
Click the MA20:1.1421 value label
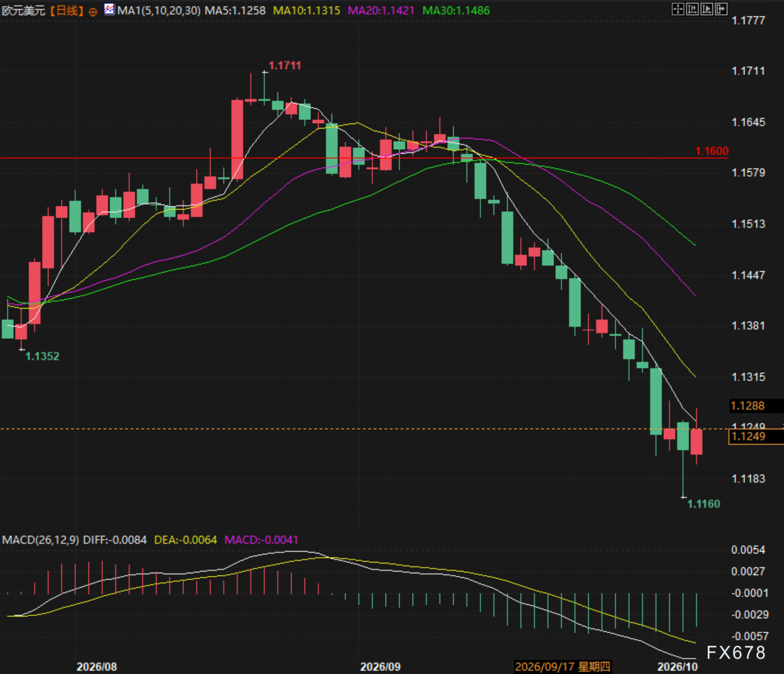point(381,11)
